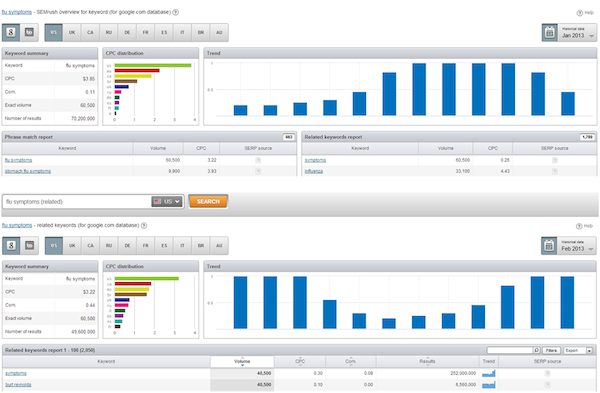Open SERP source icon for 'influenza' row
Viewport: 600px width, 393px height.
coord(554,171)
